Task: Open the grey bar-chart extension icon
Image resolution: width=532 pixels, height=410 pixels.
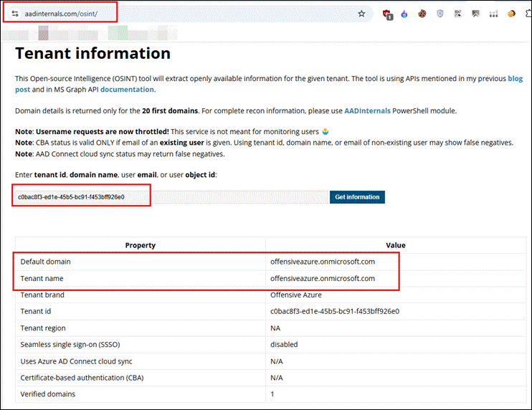Action: click(x=493, y=14)
